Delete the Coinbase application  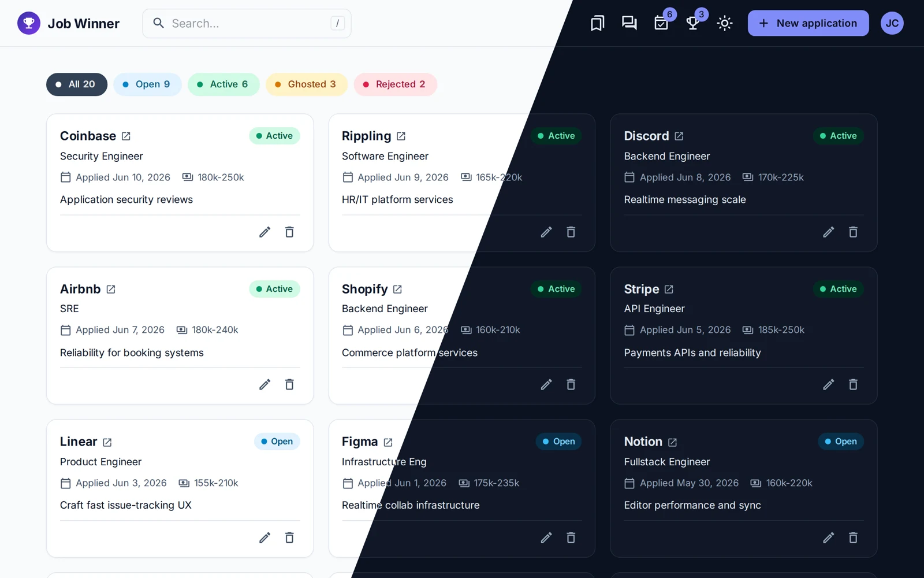click(289, 232)
